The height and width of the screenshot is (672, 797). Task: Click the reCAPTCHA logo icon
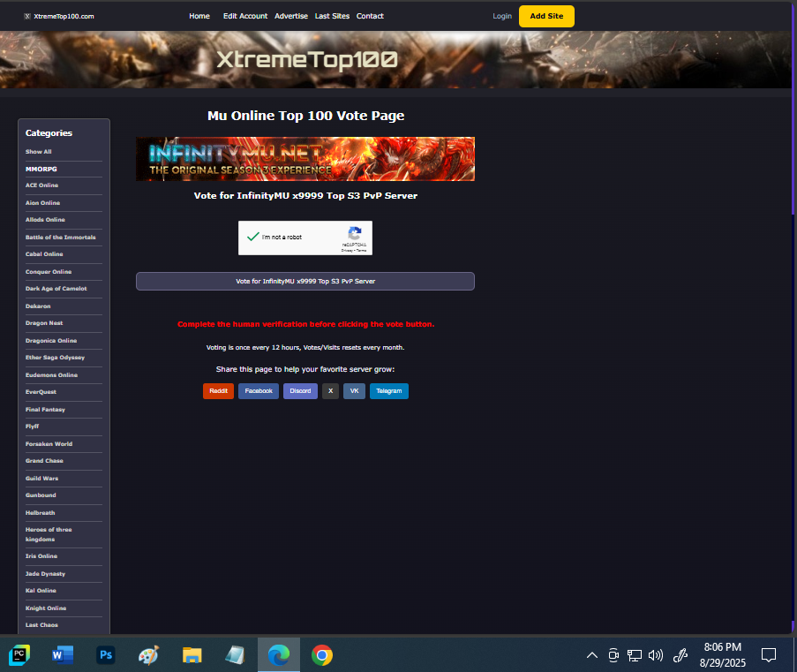click(x=354, y=233)
